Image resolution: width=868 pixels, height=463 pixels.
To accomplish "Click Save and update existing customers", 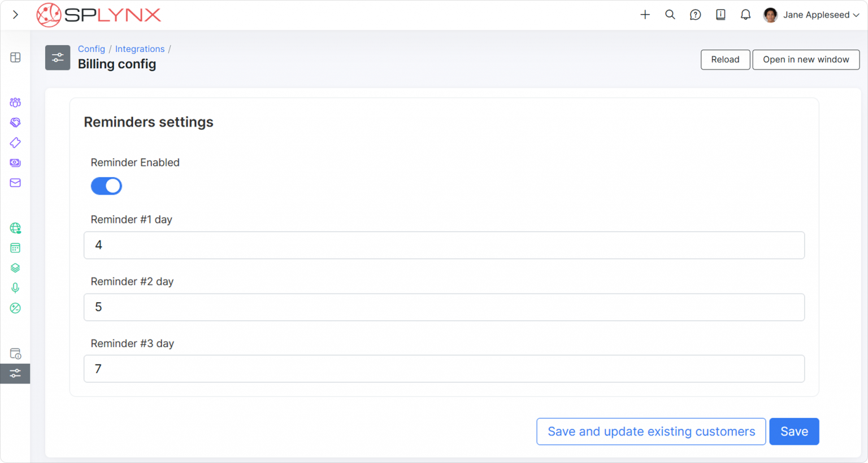I will point(650,431).
